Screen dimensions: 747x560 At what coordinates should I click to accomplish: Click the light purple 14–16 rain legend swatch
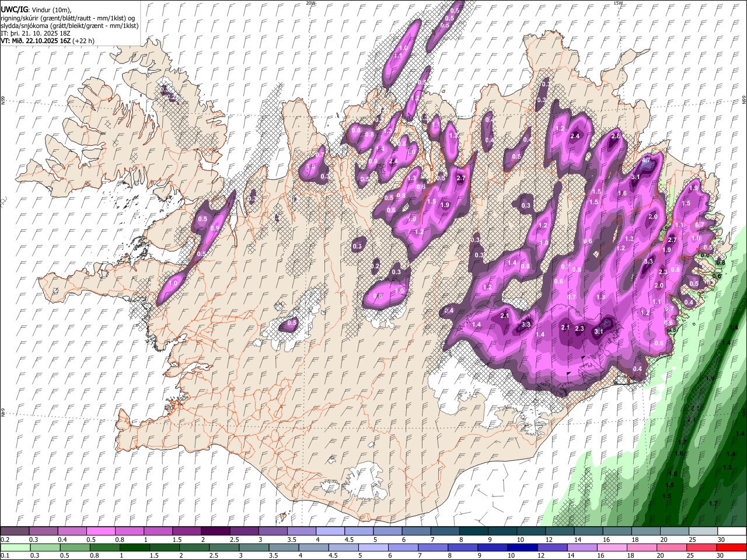tap(581, 547)
